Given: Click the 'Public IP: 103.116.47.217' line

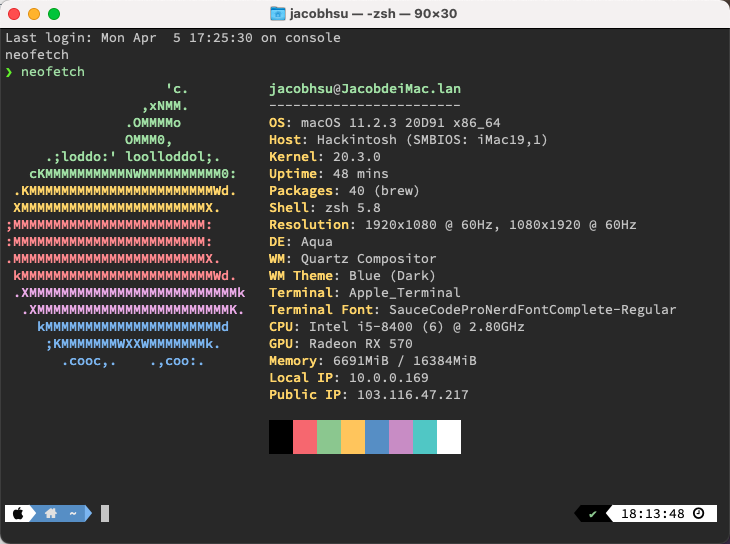Looking at the screenshot, I should pyautogui.click(x=369, y=394).
